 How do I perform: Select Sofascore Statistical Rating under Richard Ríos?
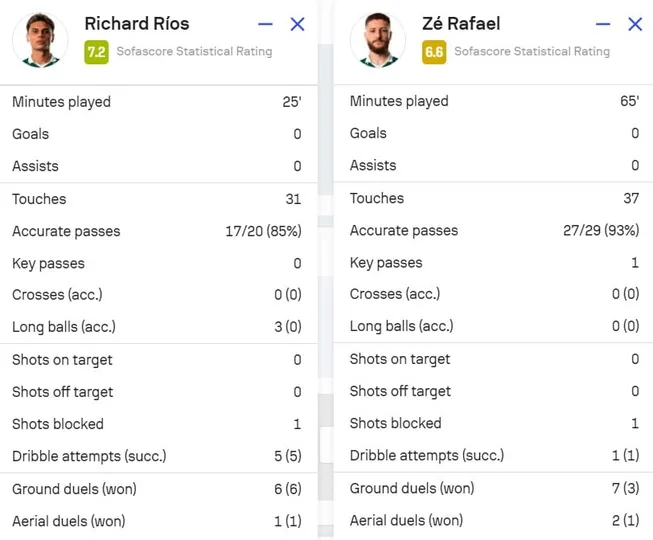pos(194,51)
